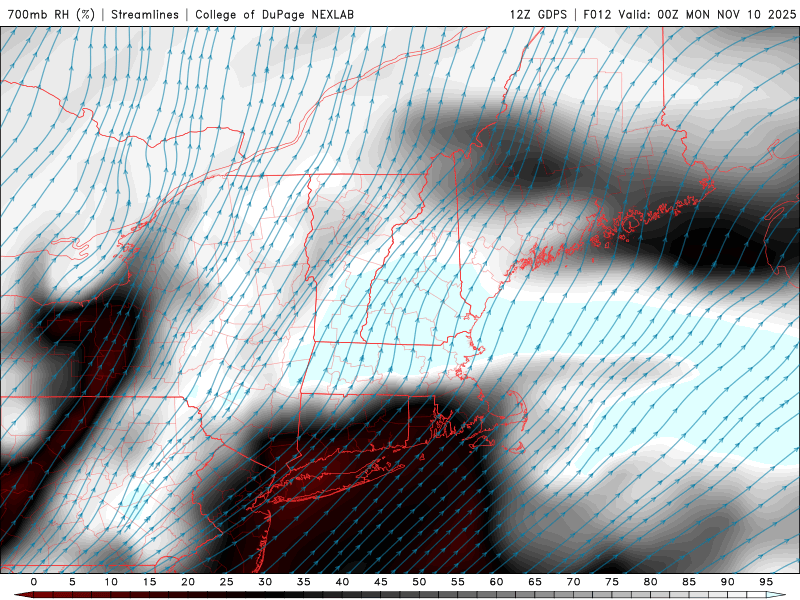Click the 35 label on the color scale
800x600 pixels.
click(x=304, y=582)
